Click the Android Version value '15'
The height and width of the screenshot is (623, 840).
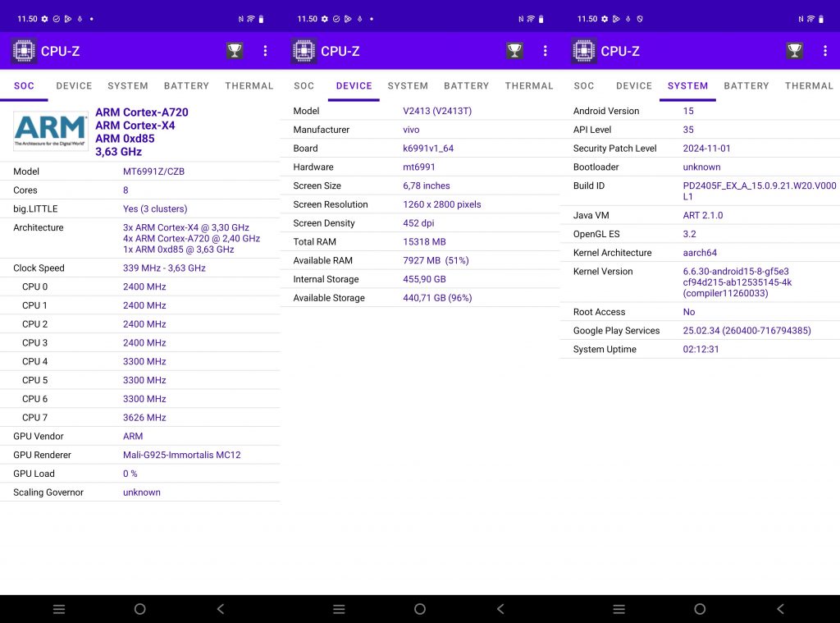coord(688,111)
